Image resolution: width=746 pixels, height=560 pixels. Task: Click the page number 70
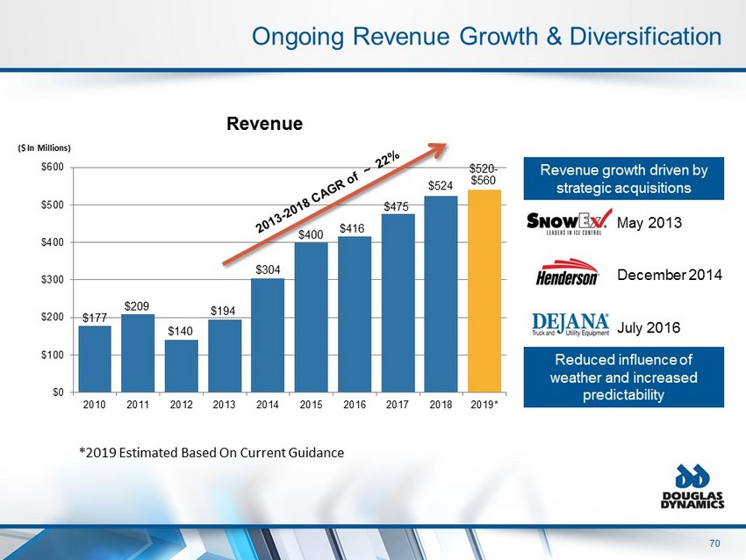[x=715, y=543]
